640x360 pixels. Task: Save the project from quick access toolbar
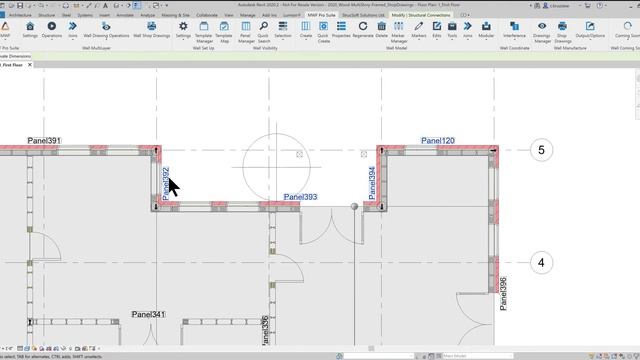pyautogui.click(x=20, y=5)
